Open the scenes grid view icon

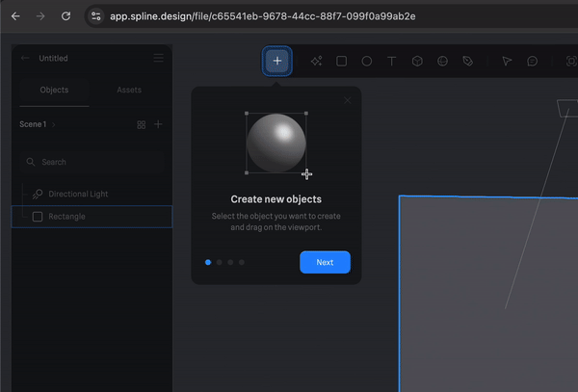click(x=141, y=124)
